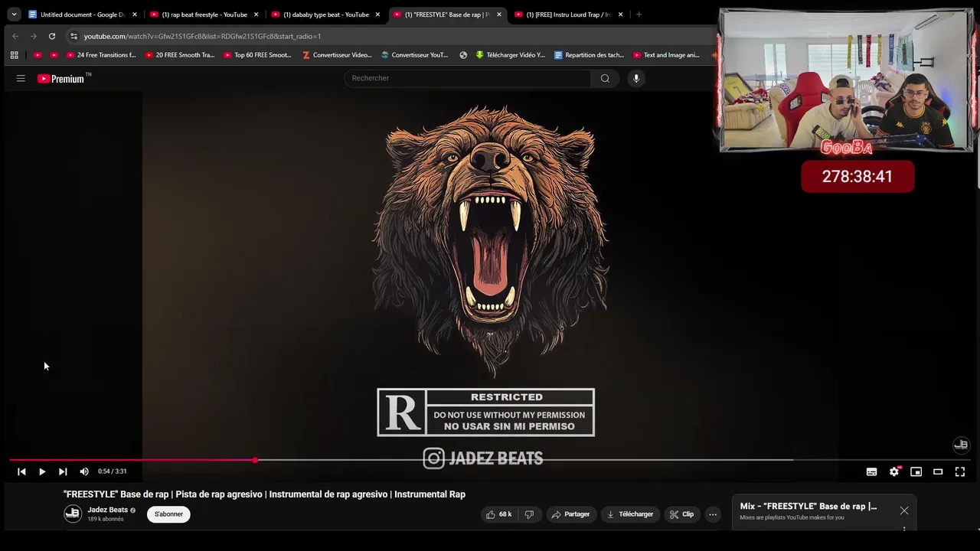The width and height of the screenshot is (980, 551).
Task: Close the Untitled document tab
Action: tap(134, 15)
